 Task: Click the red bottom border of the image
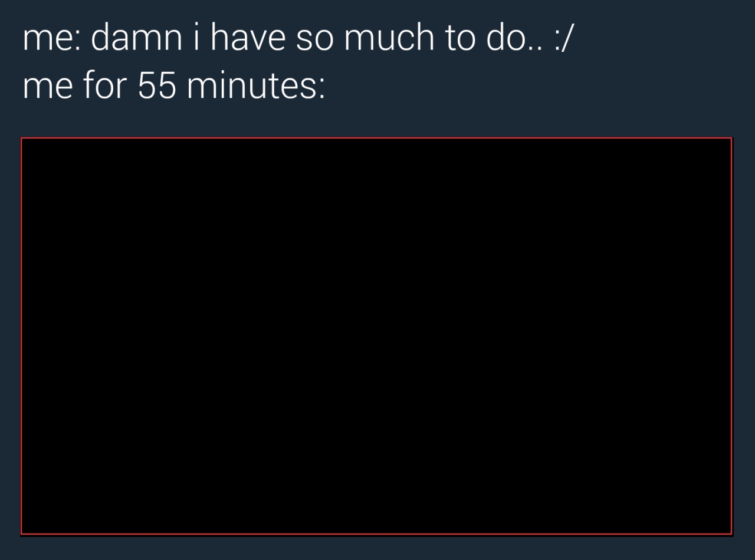[x=376, y=534]
